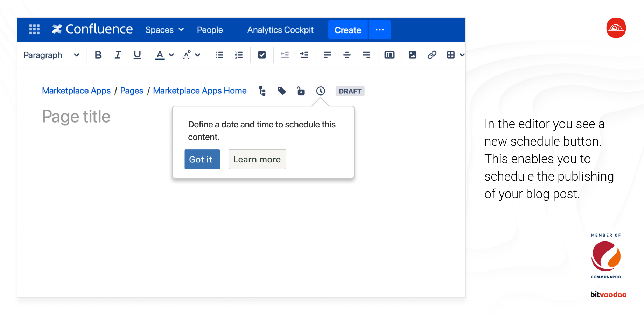Click the Confluence logo
Viewport: 644px width, 315px height.
(92, 29)
